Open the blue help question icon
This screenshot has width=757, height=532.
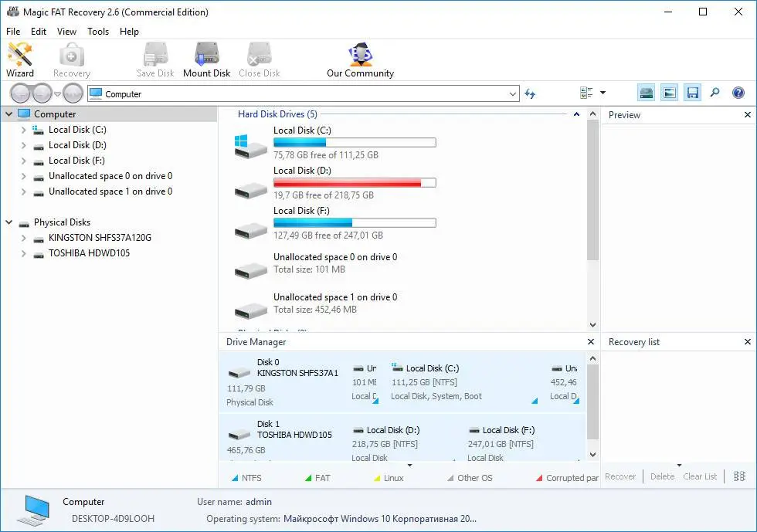point(738,93)
